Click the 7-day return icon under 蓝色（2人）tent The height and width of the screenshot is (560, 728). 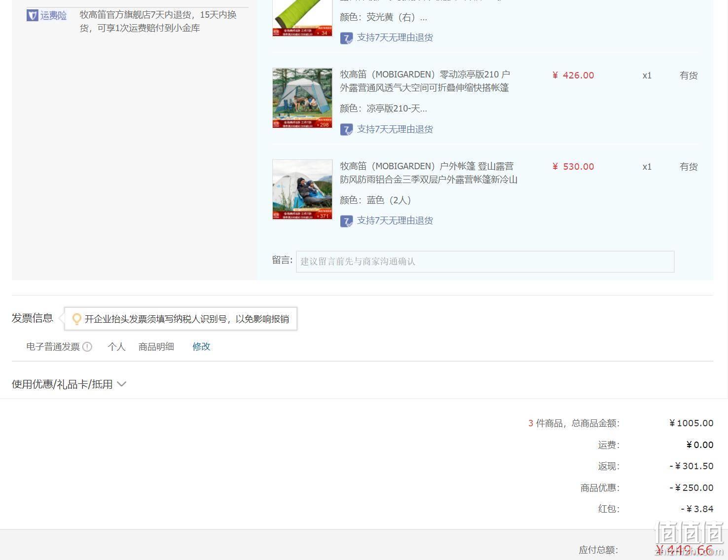coord(346,221)
